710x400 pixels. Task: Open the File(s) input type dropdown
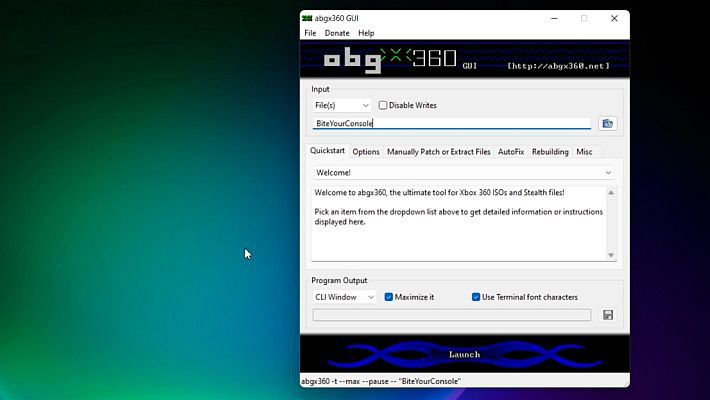342,105
